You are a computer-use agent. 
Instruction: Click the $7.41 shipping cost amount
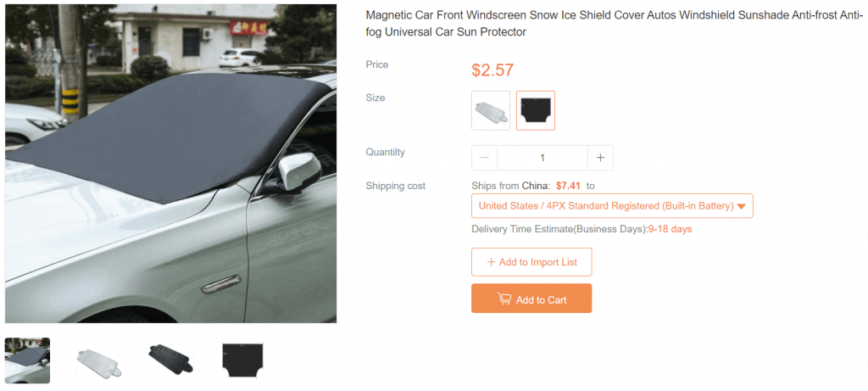click(x=568, y=186)
